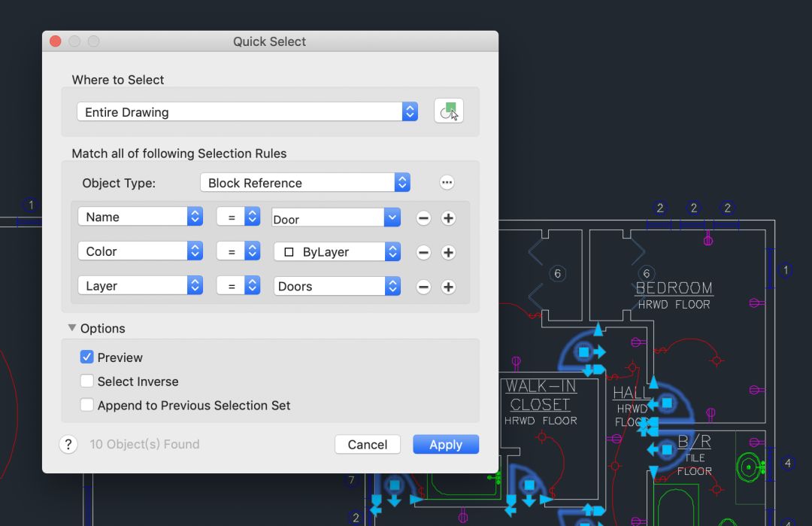
Task: Remove the Name rule with minus button
Action: pos(423,218)
